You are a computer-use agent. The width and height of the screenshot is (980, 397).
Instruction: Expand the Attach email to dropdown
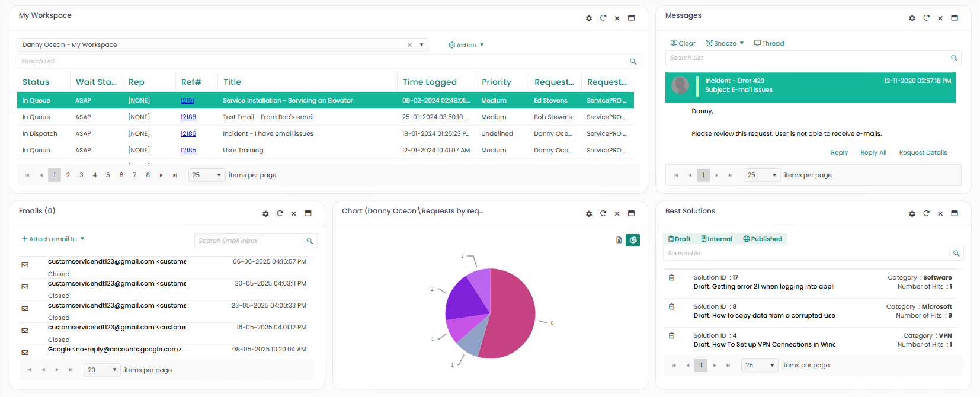click(x=53, y=239)
